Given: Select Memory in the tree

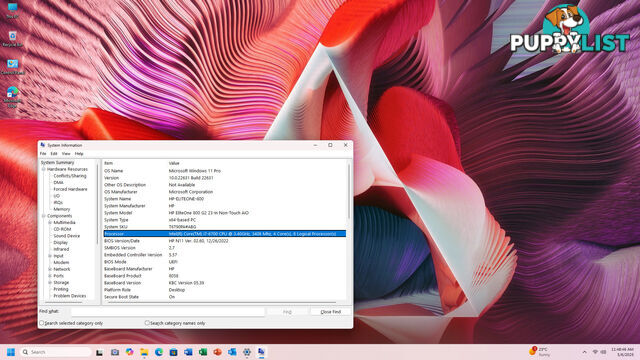Looking at the screenshot, I should [x=62, y=209].
